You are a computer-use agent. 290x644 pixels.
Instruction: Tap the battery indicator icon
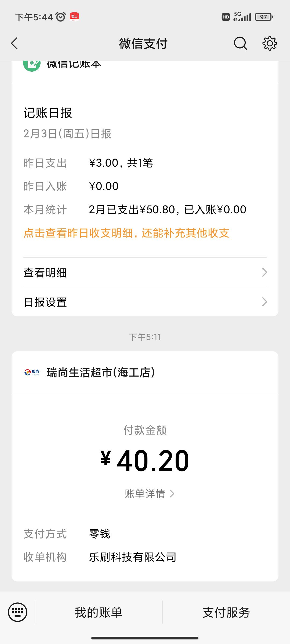tap(264, 17)
